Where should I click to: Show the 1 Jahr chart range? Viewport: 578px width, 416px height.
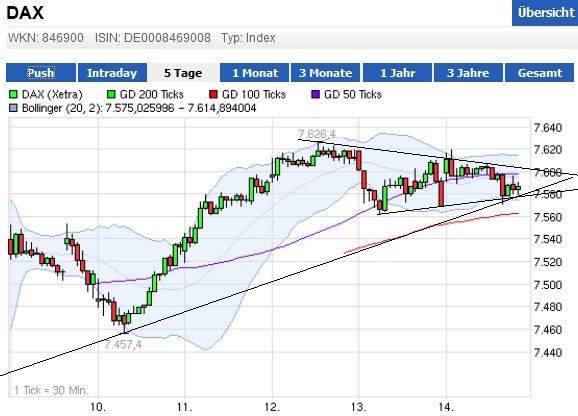397,73
